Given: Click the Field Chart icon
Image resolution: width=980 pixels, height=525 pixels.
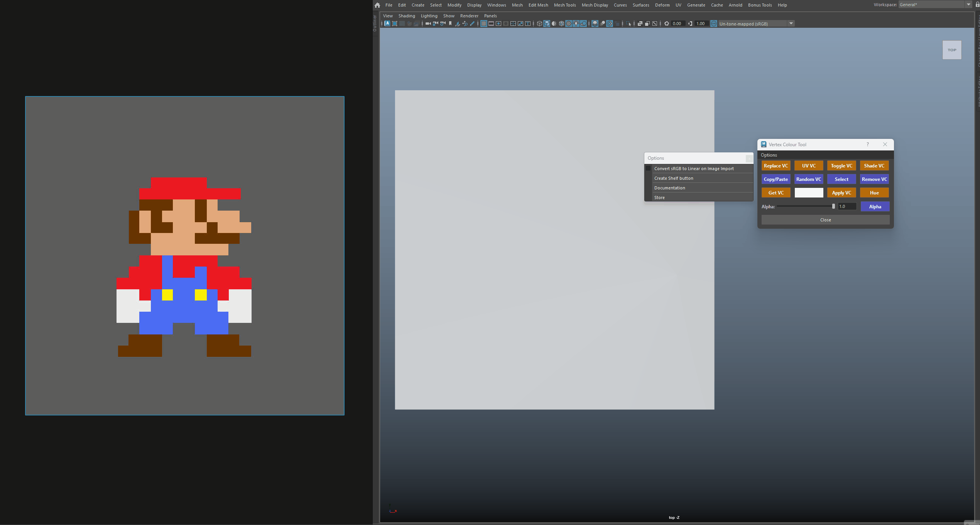Looking at the screenshot, I should (513, 24).
